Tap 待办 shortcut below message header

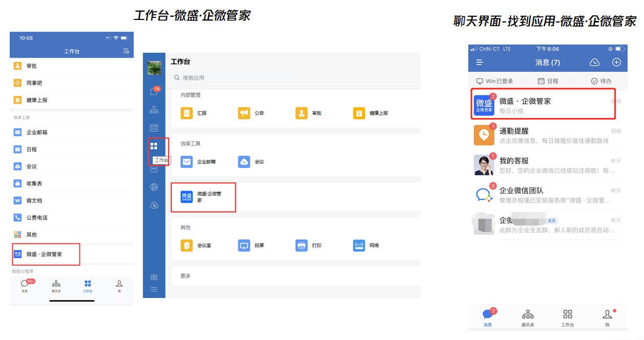[601, 81]
